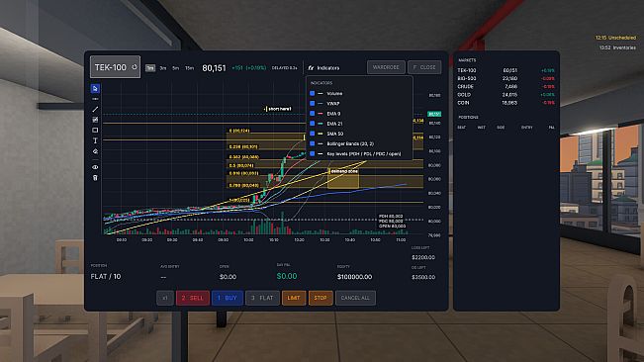Select the rectangle zone drawing tool

[95, 131]
